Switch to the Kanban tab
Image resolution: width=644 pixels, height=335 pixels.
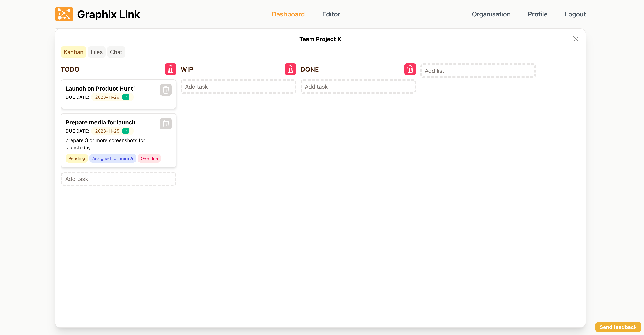click(x=73, y=52)
